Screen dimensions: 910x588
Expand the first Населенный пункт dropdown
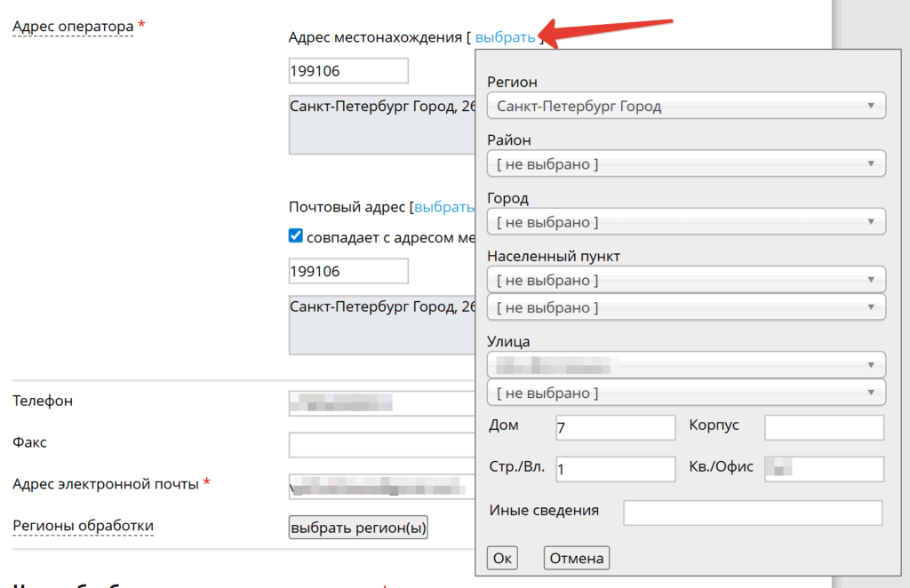click(686, 280)
